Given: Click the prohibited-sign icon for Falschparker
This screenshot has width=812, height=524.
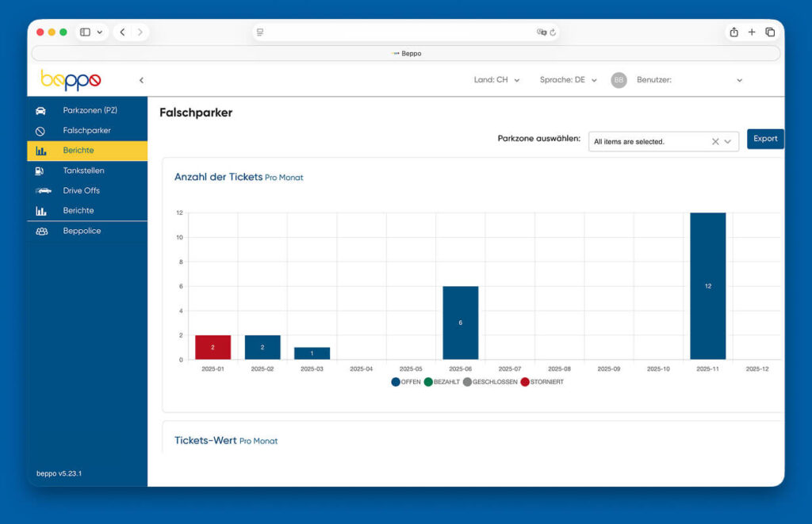Looking at the screenshot, I should coord(41,131).
